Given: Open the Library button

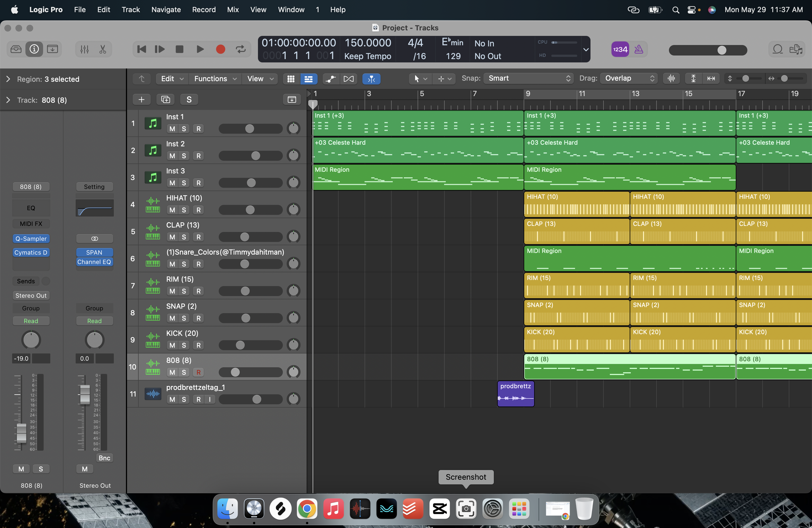Looking at the screenshot, I should pyautogui.click(x=16, y=49).
